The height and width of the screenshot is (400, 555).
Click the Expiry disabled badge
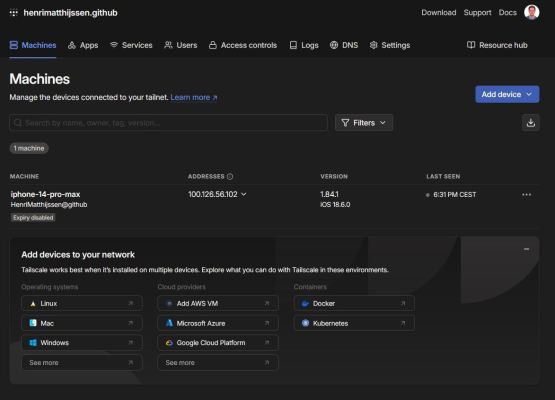tap(33, 218)
